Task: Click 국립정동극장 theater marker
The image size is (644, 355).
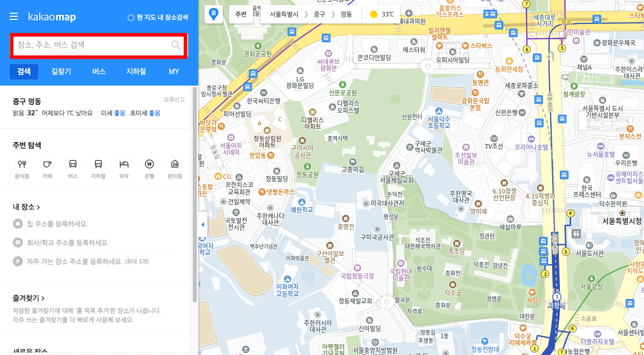Action: pos(357,267)
